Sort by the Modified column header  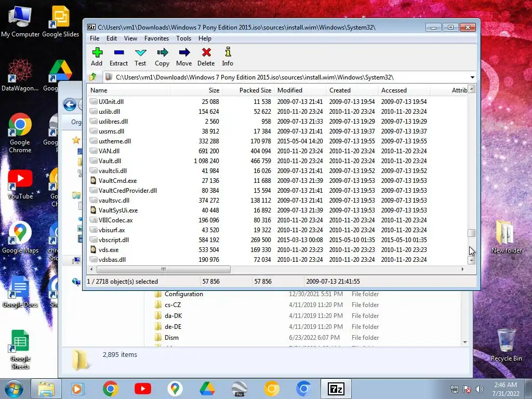point(300,90)
